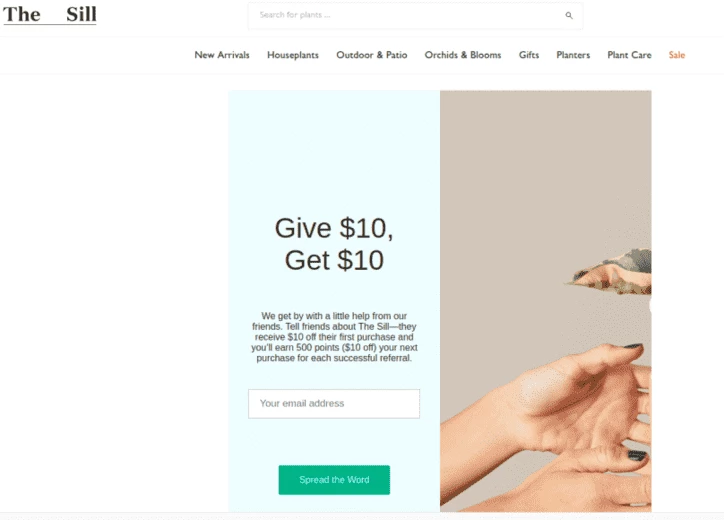
Task: View the Sale section
Action: (x=676, y=55)
